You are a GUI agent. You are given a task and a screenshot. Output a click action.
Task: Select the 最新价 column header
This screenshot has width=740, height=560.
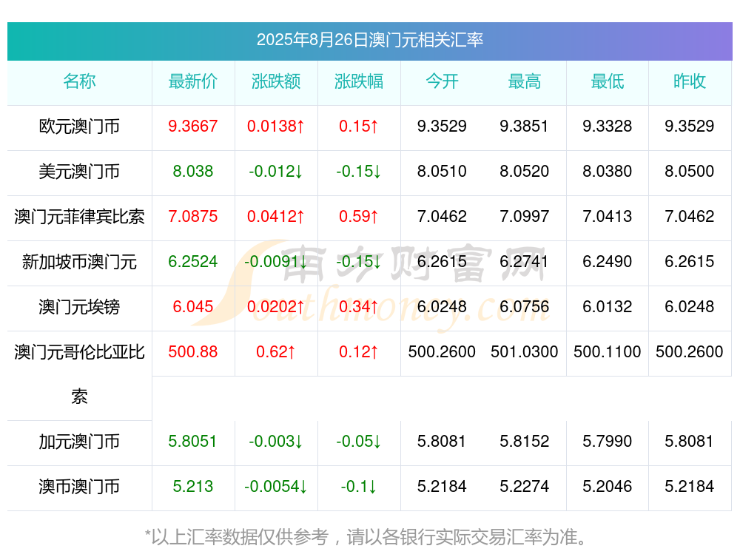[193, 81]
